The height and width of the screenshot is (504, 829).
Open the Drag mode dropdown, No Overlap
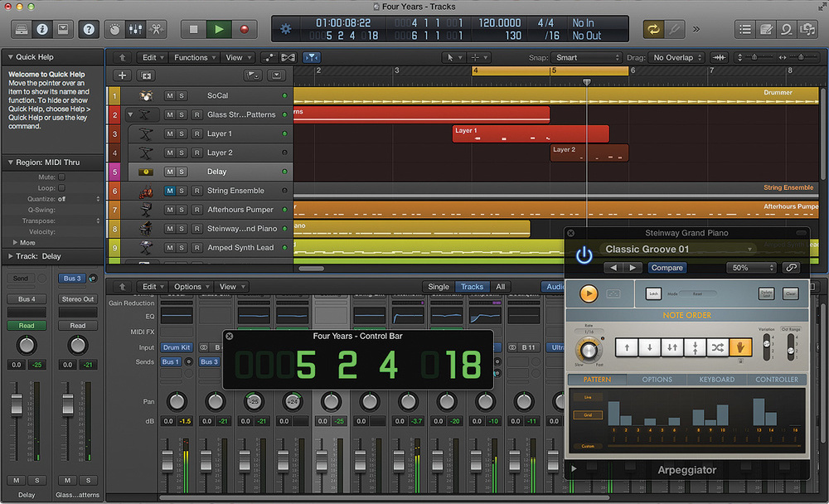(676, 58)
